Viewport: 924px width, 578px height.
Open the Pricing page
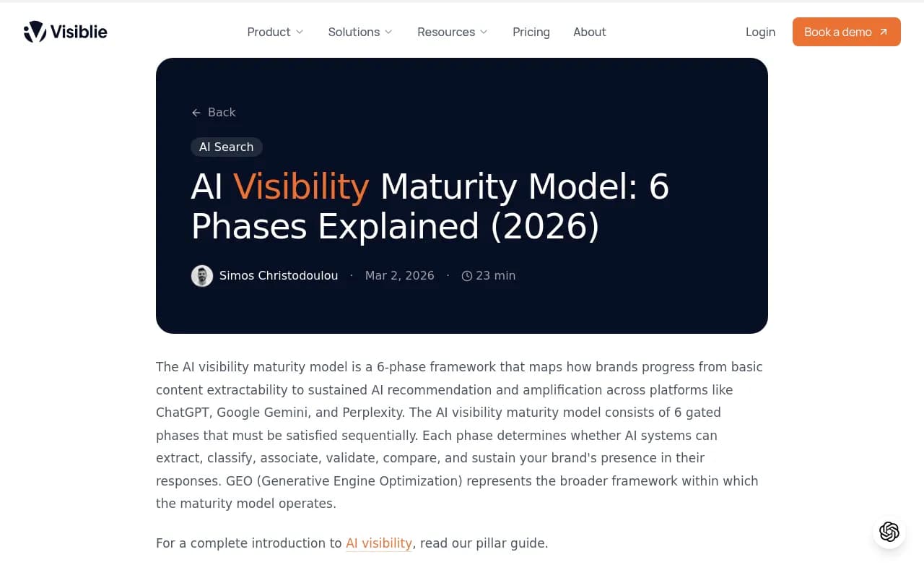pos(531,32)
